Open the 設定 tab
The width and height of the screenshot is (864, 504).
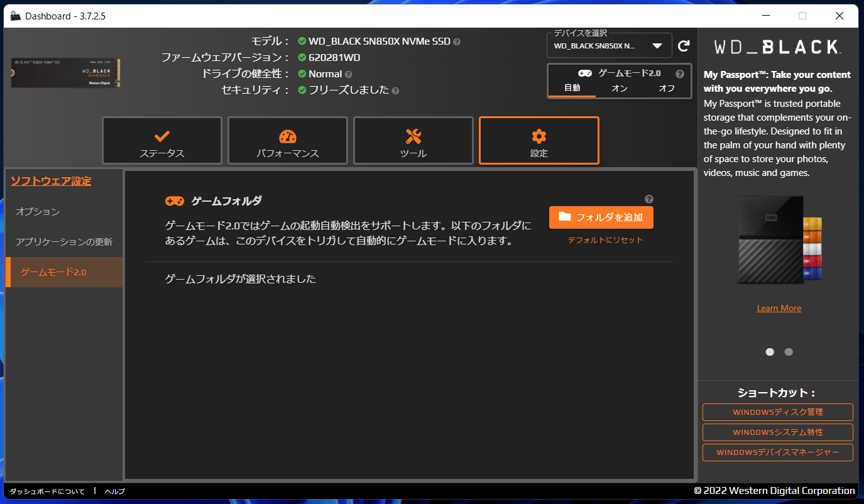539,141
